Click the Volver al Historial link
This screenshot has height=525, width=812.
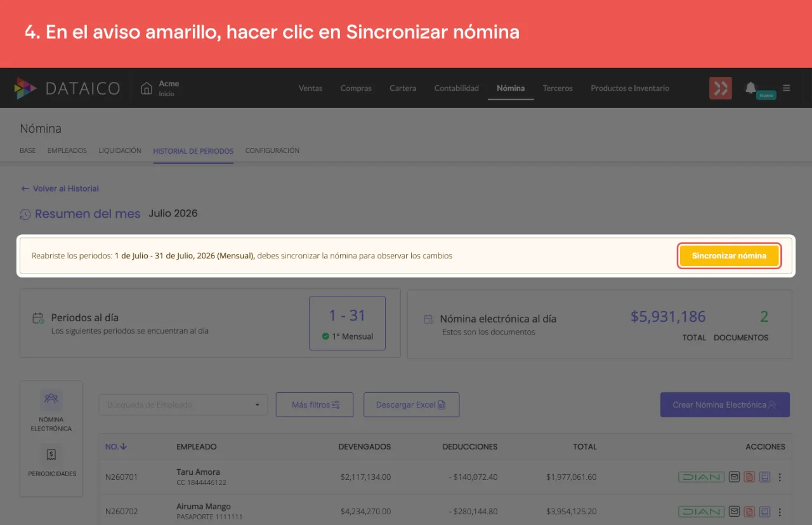click(x=60, y=189)
